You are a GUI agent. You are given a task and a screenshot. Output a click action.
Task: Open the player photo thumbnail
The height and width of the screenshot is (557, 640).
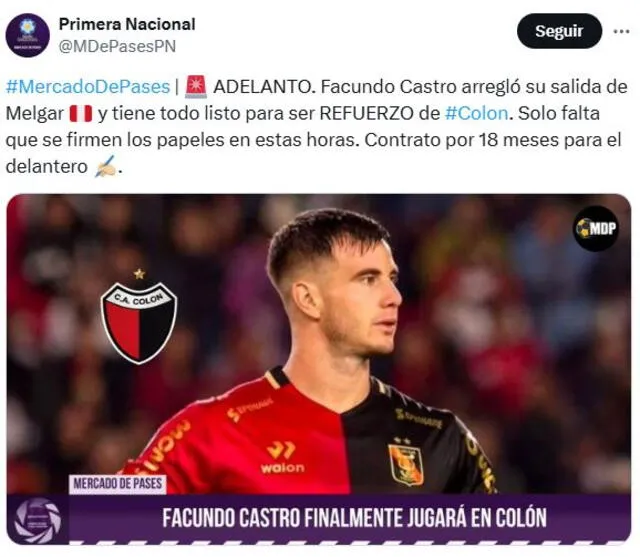point(319,369)
